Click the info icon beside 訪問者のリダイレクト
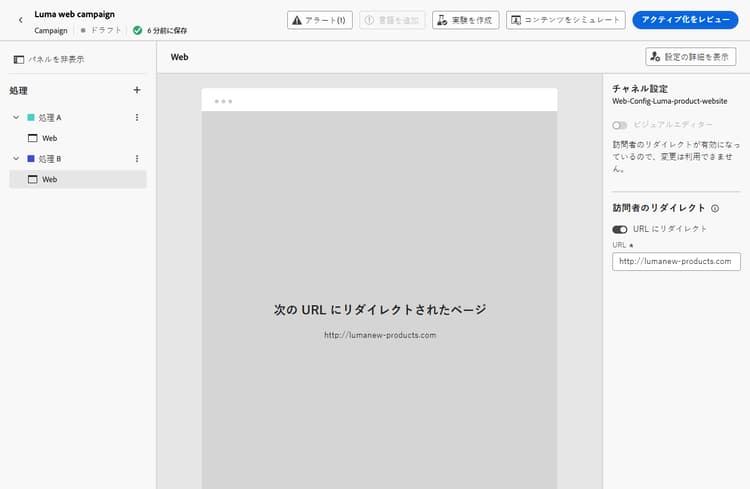The image size is (750, 489). click(715, 208)
